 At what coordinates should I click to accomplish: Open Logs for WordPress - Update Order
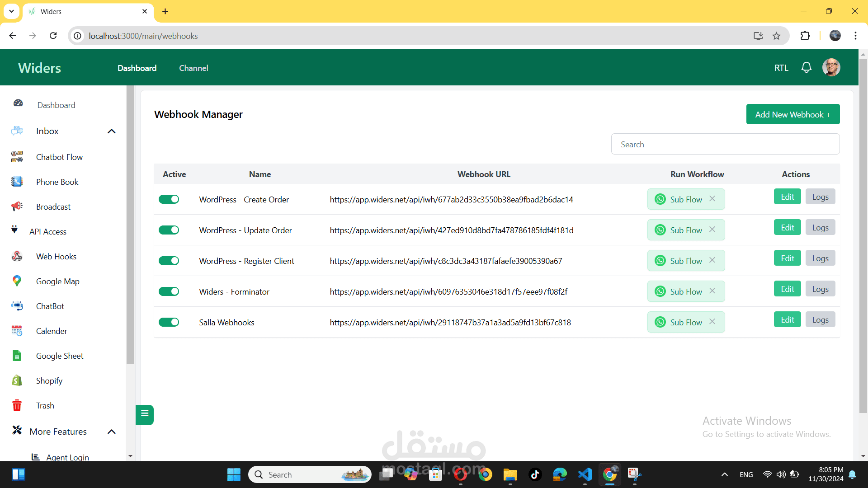tap(820, 228)
